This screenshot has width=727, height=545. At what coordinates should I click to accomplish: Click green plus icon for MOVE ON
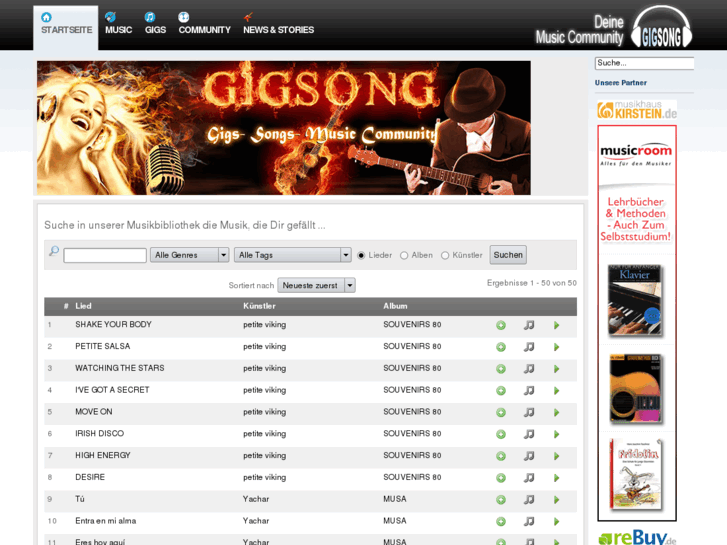click(501, 412)
